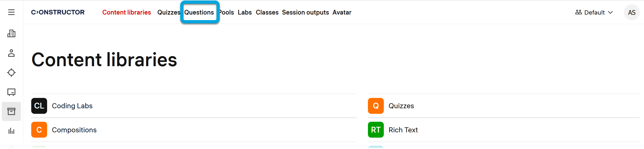Image resolution: width=644 pixels, height=149 pixels.
Task: Go to the Labs tab
Action: [x=245, y=12]
